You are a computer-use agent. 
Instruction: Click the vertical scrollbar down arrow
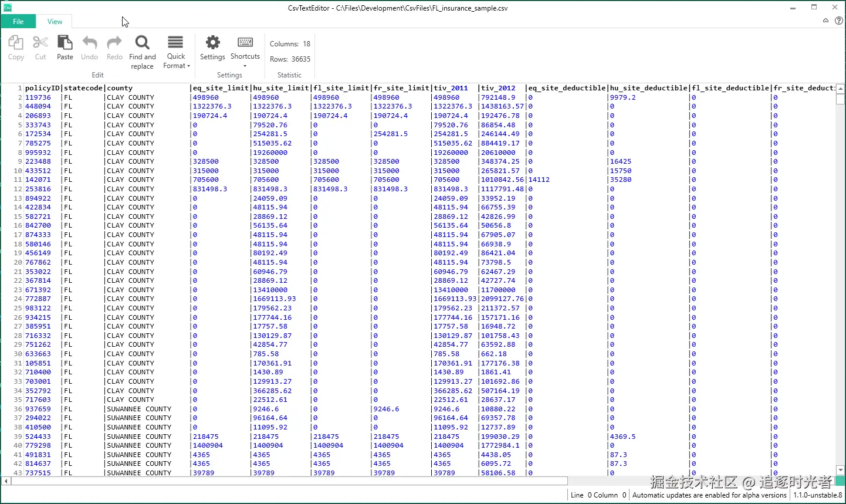pos(840,470)
